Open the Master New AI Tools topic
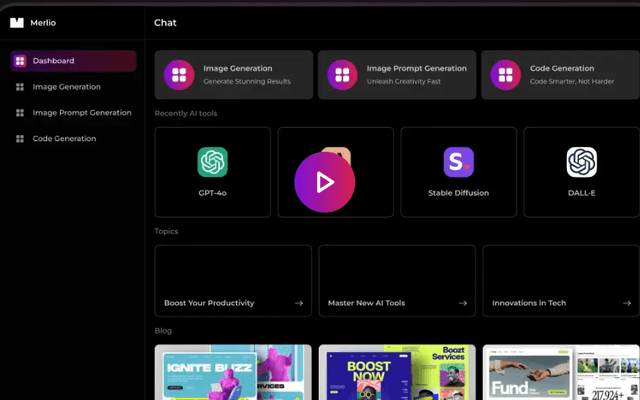This screenshot has height=400, width=640. click(397, 281)
